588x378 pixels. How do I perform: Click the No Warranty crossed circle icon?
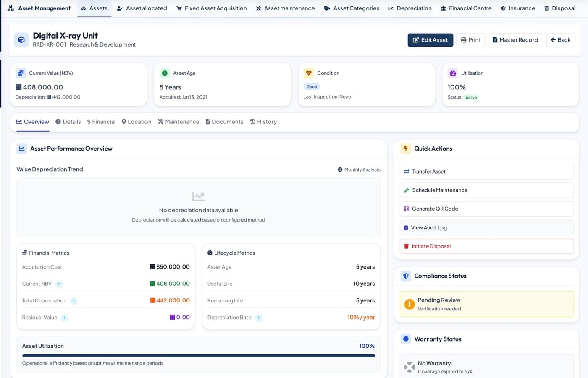pos(409,367)
